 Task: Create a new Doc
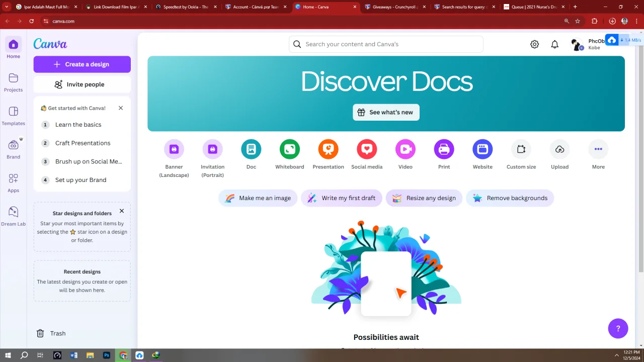tap(251, 149)
